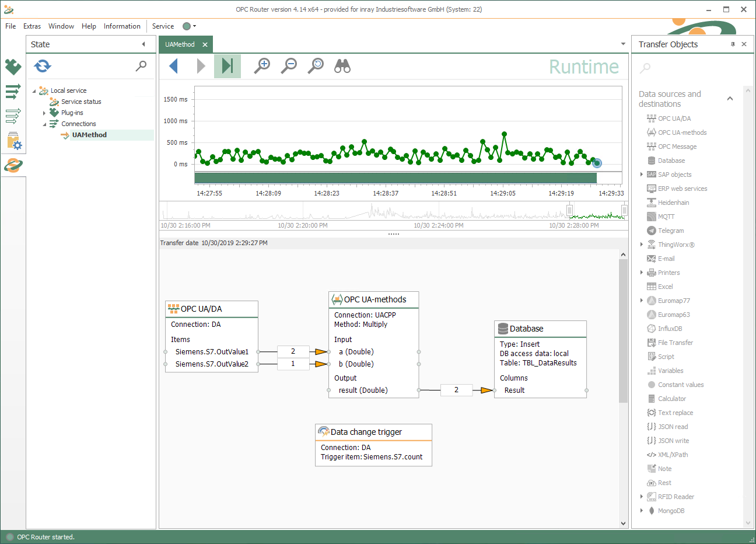This screenshot has height=544, width=756.
Task: Select the zoom out magnifier tool
Action: tap(288, 66)
